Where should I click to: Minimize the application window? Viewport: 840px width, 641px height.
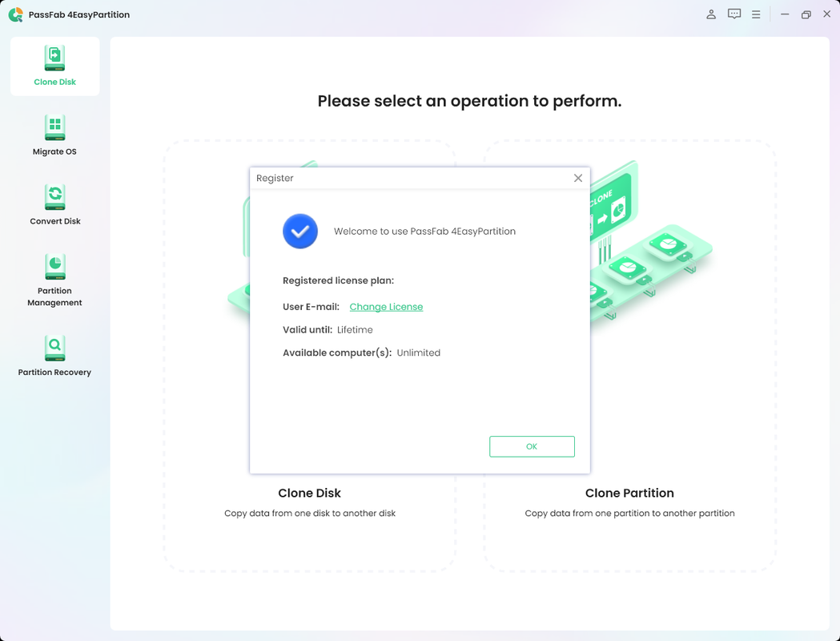pos(785,14)
